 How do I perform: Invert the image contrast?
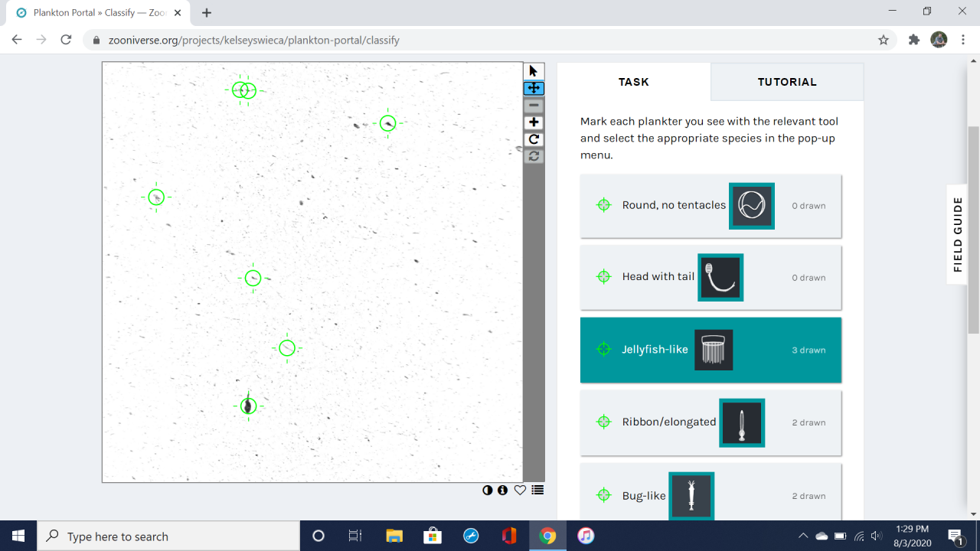488,490
